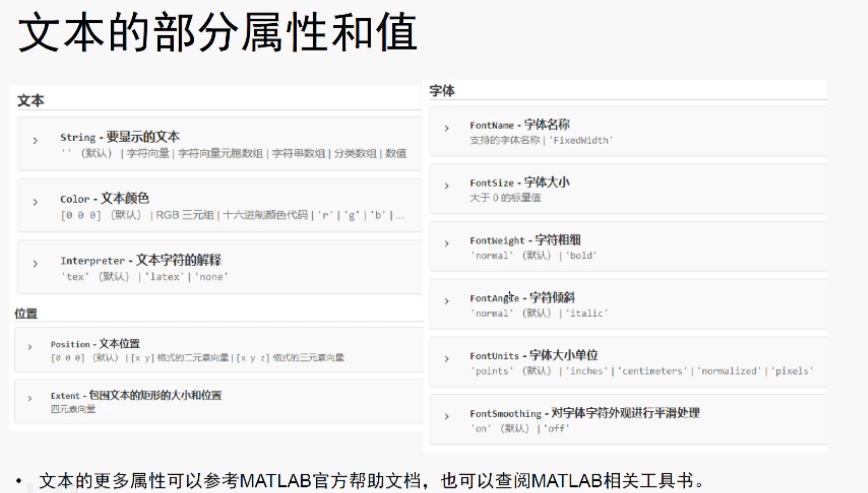Expand the Position property chevron arrow
This screenshot has height=493, width=868.
(x=30, y=347)
